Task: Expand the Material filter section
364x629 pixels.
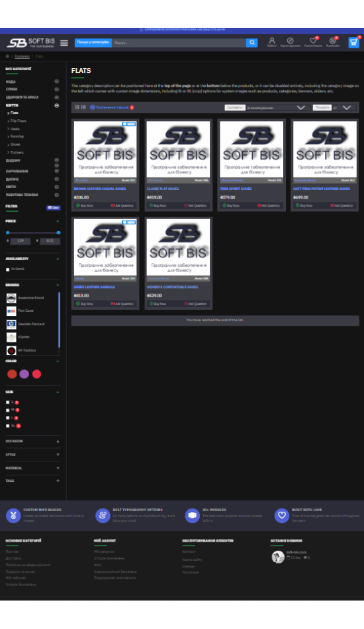Action: click(x=33, y=468)
